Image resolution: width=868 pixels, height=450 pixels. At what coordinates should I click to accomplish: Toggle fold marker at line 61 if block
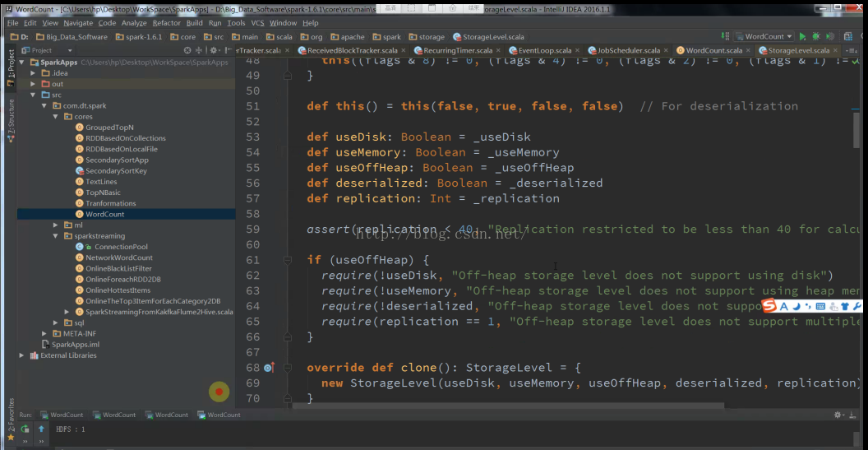288,259
